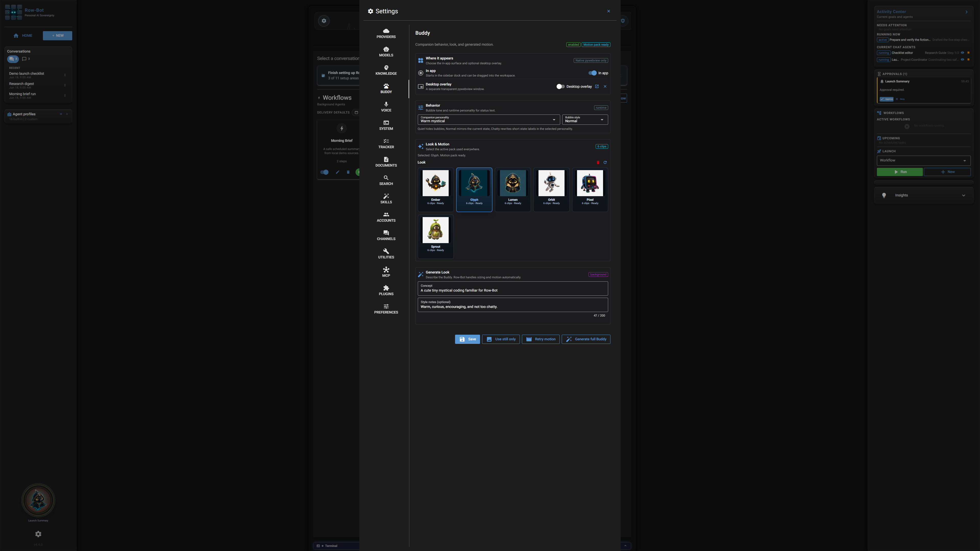Switch to the Voice settings section
The image size is (980, 551).
point(386,107)
